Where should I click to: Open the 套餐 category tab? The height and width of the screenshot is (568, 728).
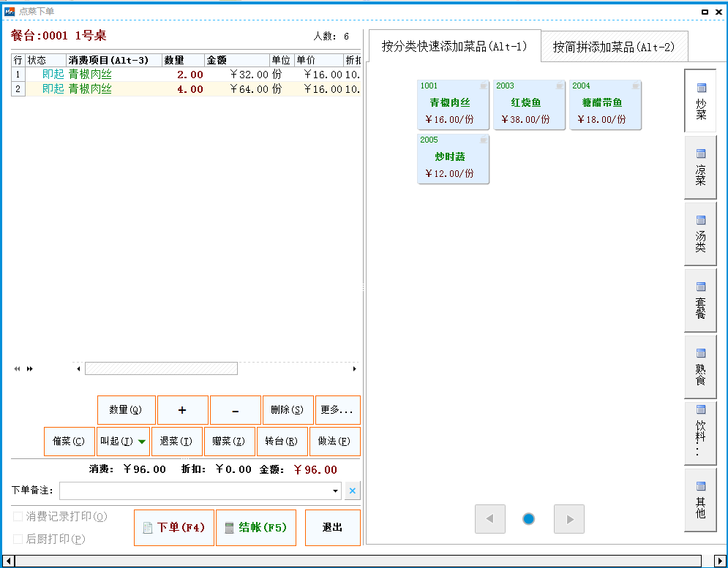click(700, 300)
